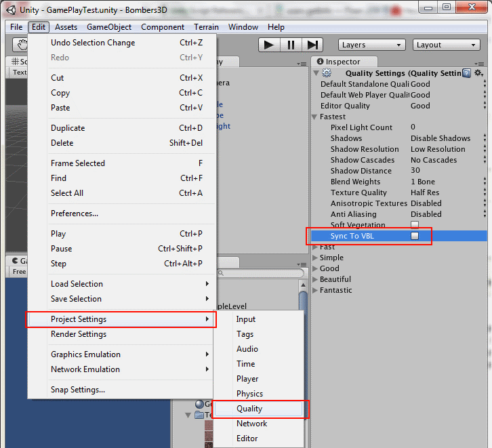
Task: Choose Undo Selection Change
Action: coord(122,43)
